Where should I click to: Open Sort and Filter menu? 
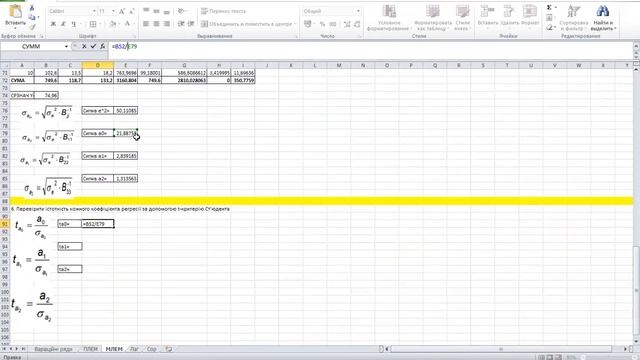[x=574, y=18]
